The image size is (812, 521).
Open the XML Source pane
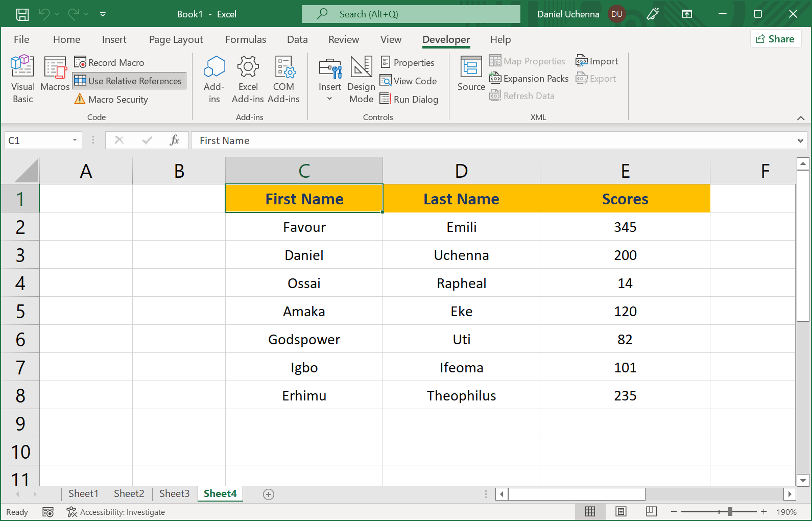(471, 74)
